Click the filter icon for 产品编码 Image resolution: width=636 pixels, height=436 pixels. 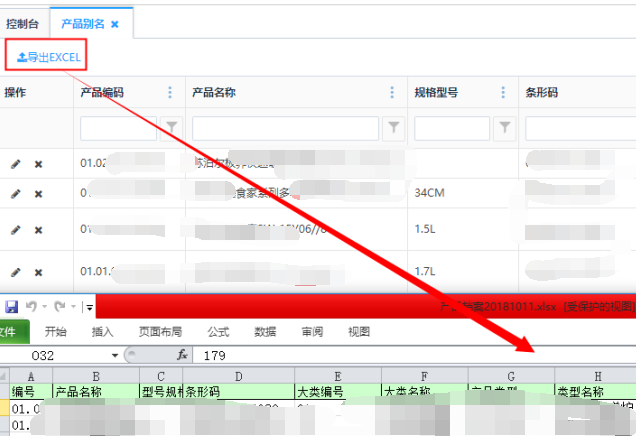point(172,128)
